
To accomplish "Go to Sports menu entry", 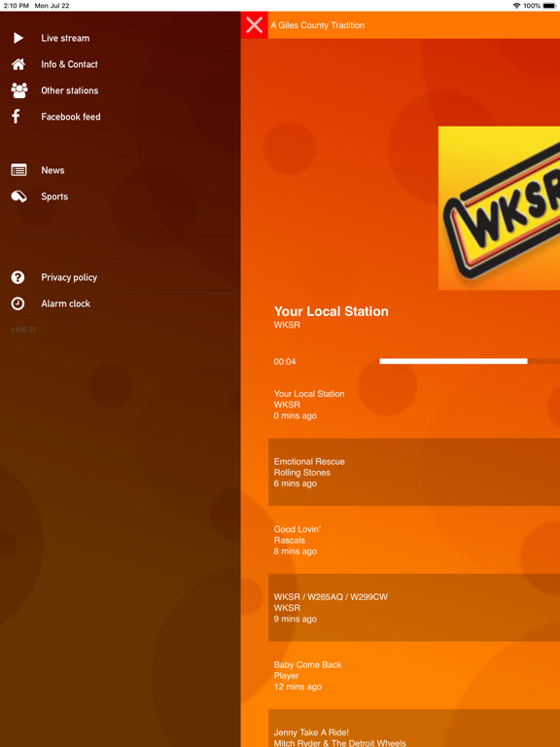I will point(54,196).
